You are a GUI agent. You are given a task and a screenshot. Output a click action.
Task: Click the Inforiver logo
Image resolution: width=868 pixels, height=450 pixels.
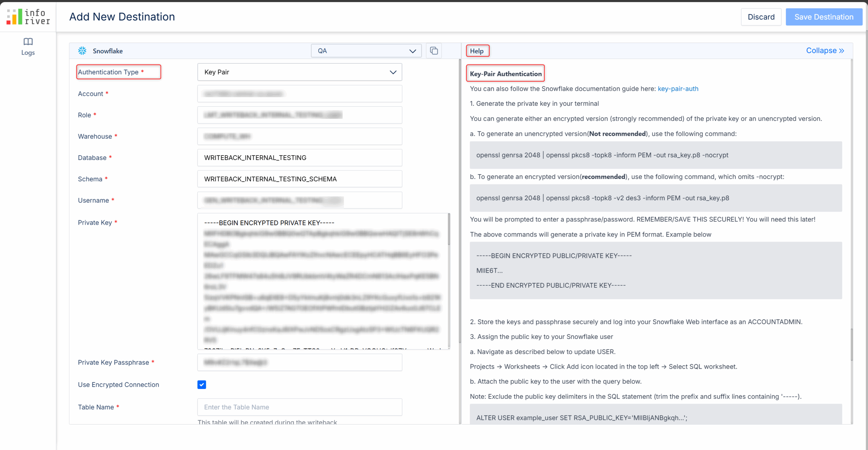click(x=28, y=17)
